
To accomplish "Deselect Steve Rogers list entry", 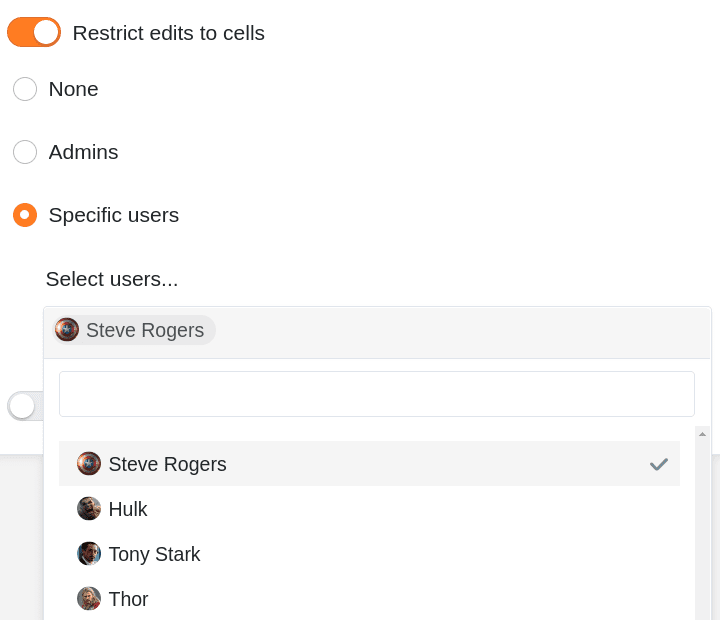I will 369,464.
